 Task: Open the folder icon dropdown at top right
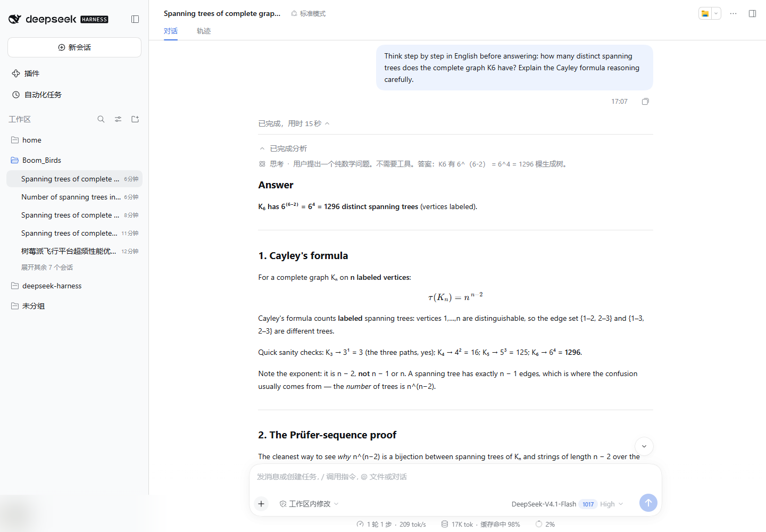[710, 14]
